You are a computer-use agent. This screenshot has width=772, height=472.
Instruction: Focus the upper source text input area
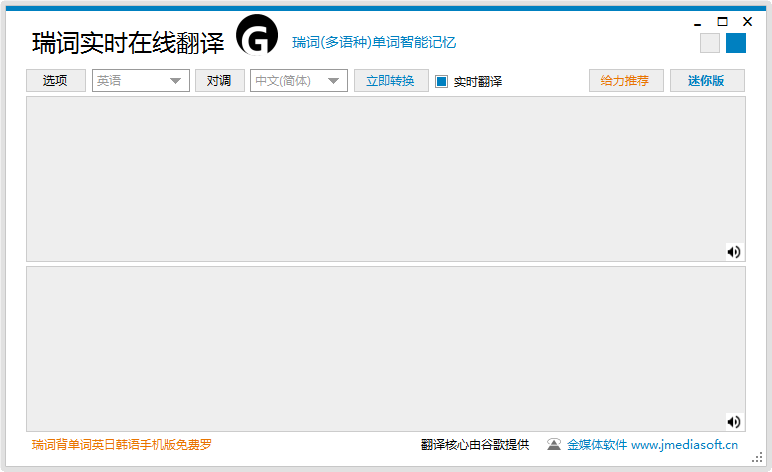tap(386, 179)
